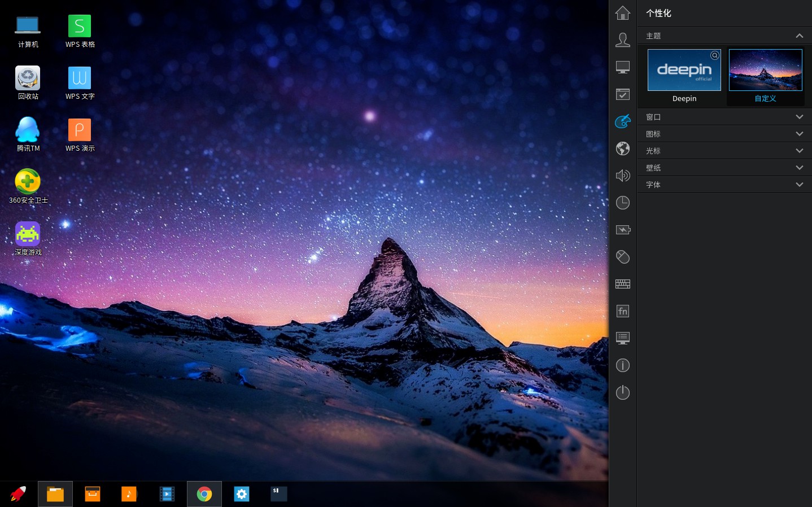The image size is (812, 507).
Task: Open Mouse and Touchpad settings in the sidebar
Action: [622, 257]
